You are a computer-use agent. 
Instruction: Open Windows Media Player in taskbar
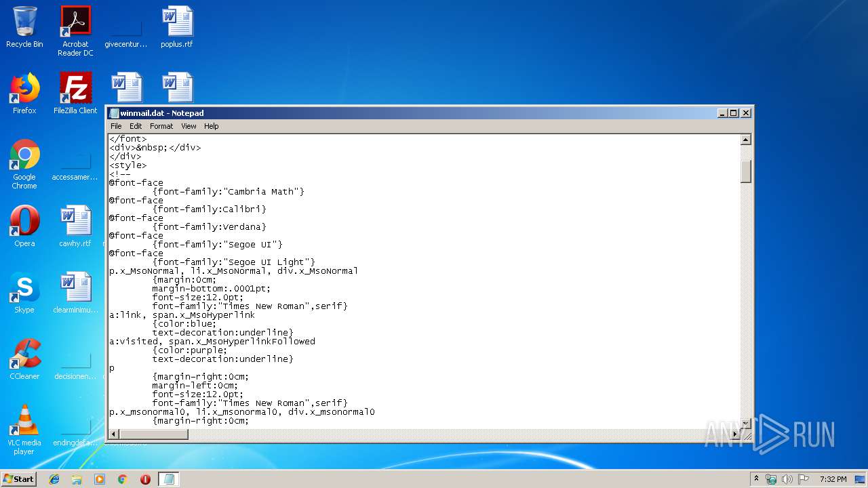click(100, 479)
